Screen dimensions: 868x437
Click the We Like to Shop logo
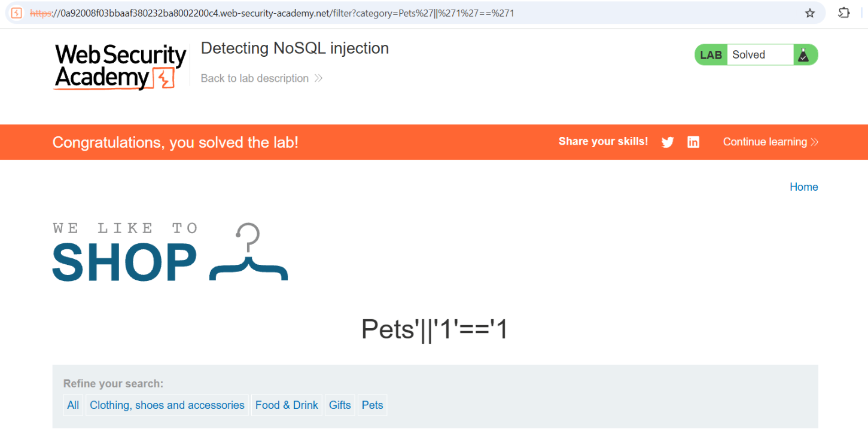170,252
